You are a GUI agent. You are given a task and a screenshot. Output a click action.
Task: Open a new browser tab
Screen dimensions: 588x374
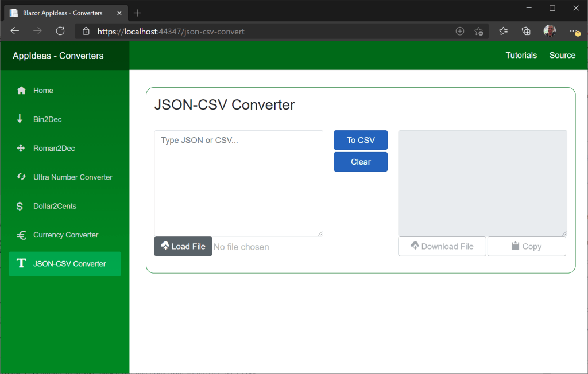(x=137, y=13)
